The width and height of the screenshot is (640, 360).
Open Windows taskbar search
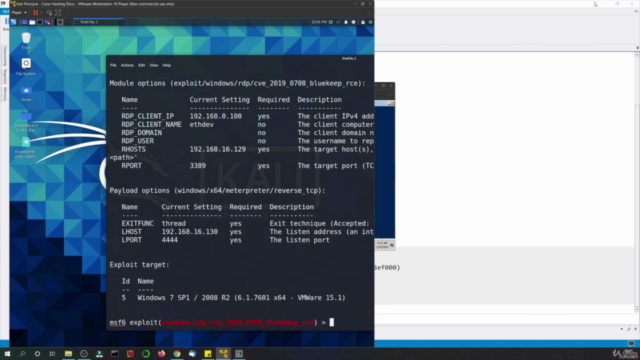22,353
